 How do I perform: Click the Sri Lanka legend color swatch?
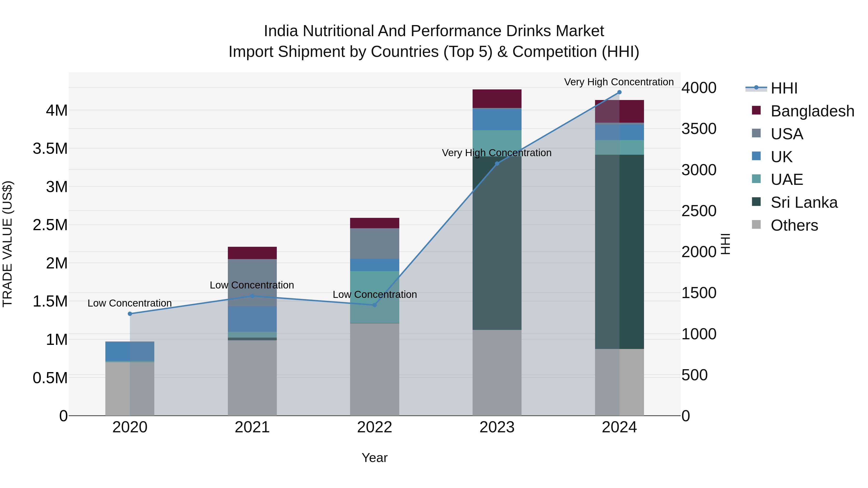tap(756, 202)
